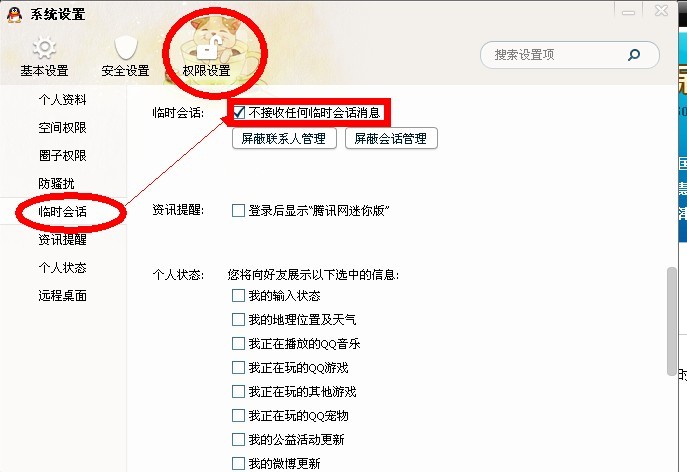Image resolution: width=687 pixels, height=472 pixels.
Task: Click the search magnifier icon
Action: [634, 55]
